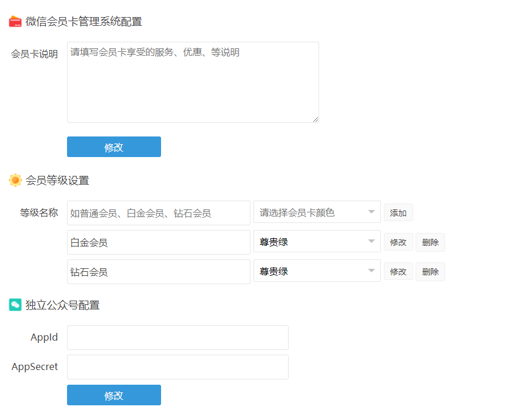Click into the AppId input field

coord(178,338)
